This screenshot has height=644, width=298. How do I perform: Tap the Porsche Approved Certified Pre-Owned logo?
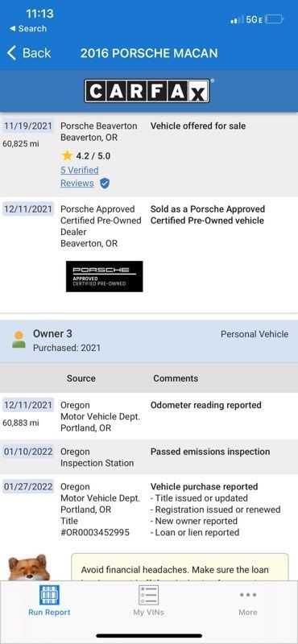pyautogui.click(x=105, y=276)
